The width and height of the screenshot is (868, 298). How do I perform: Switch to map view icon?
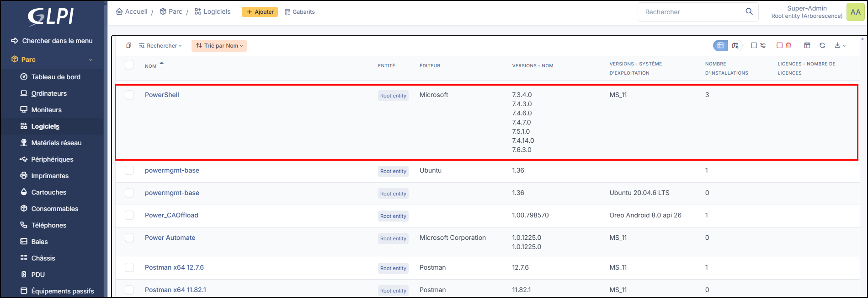735,45
